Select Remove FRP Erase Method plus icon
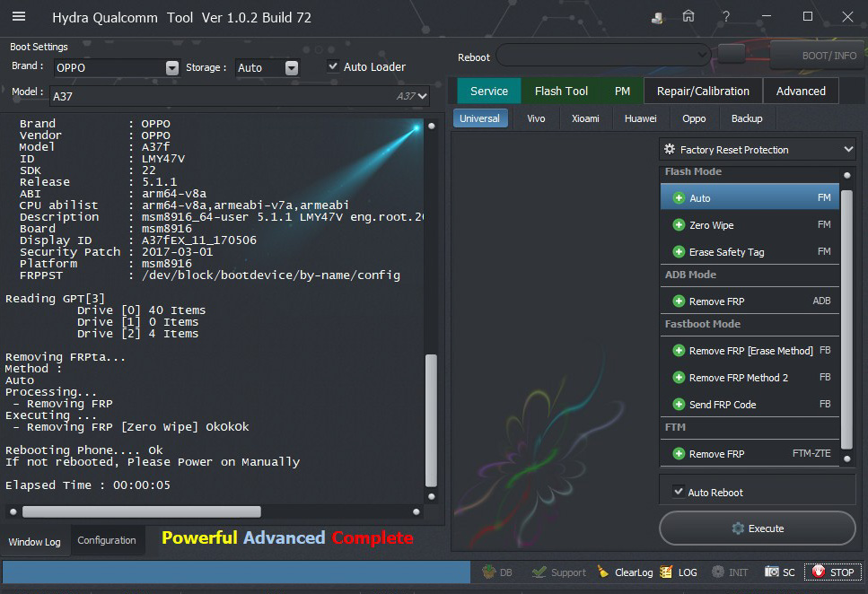The height and width of the screenshot is (594, 868). pos(679,351)
